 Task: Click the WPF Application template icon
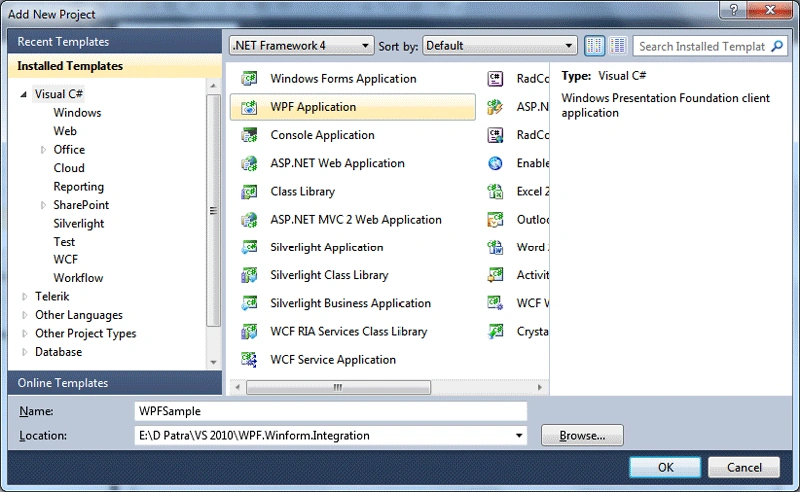click(249, 107)
